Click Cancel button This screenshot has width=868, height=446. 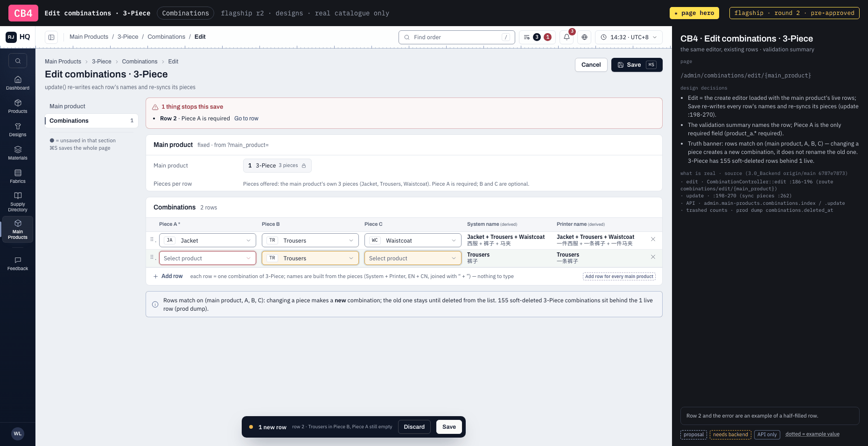point(591,65)
